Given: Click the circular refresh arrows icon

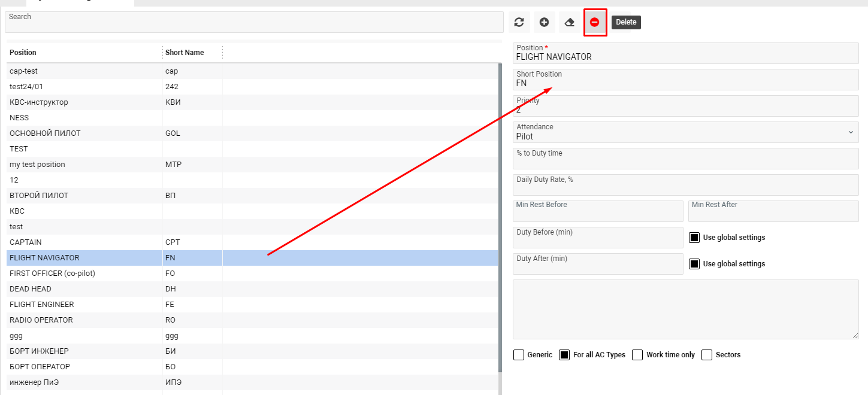Looking at the screenshot, I should [519, 22].
